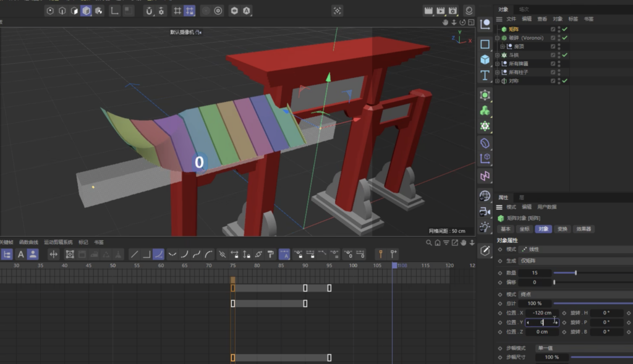The image size is (633, 364).
Task: Click the Floor/Sky environment globe icon
Action: click(x=485, y=196)
